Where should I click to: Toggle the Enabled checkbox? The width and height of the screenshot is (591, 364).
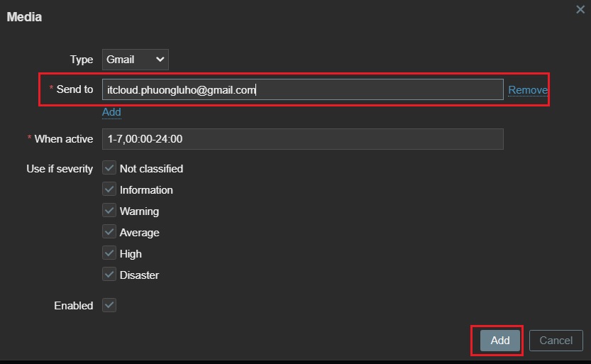point(109,305)
